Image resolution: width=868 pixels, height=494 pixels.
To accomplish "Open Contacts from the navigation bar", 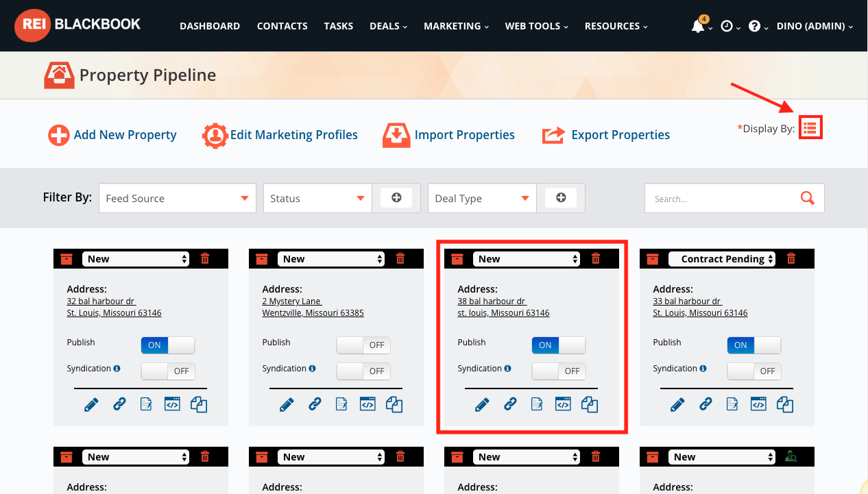I will pyautogui.click(x=282, y=26).
